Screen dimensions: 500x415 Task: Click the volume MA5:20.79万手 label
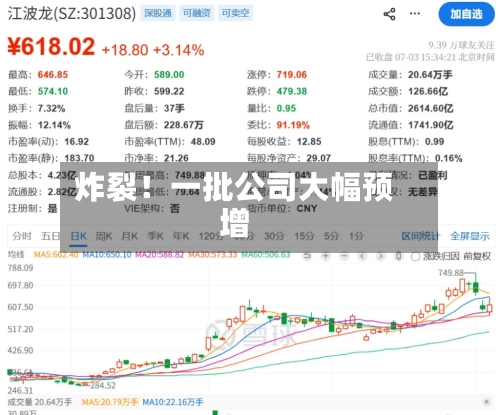click(x=110, y=402)
